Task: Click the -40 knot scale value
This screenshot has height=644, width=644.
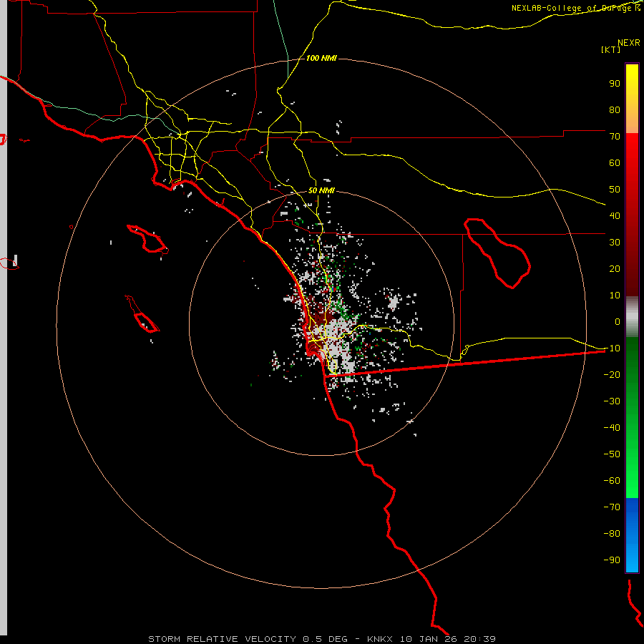Action: (612, 428)
